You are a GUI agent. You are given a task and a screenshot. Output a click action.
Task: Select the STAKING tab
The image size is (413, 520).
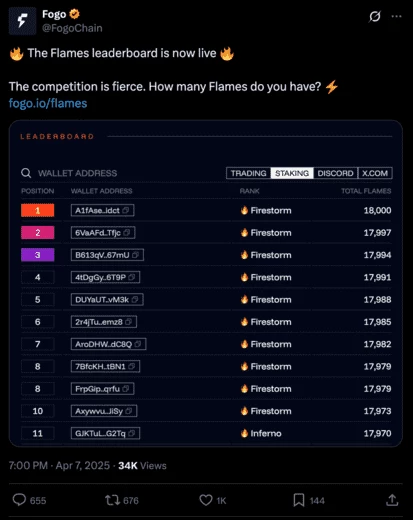coord(292,173)
